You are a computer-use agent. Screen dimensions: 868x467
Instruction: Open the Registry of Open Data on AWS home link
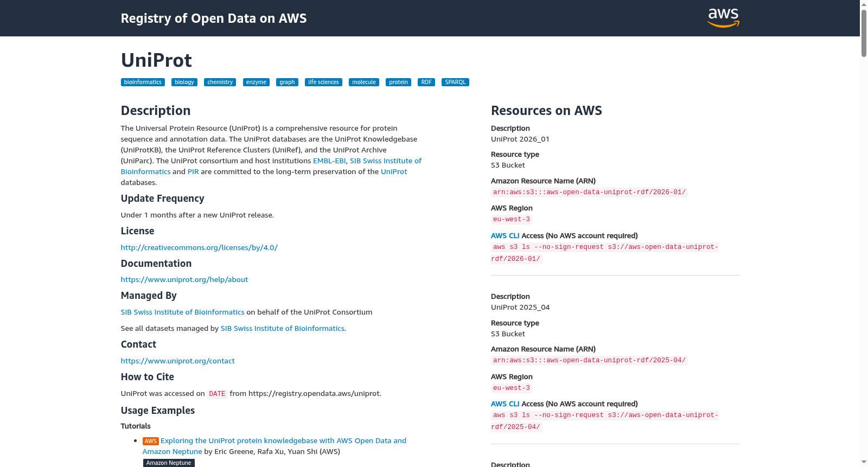(214, 18)
